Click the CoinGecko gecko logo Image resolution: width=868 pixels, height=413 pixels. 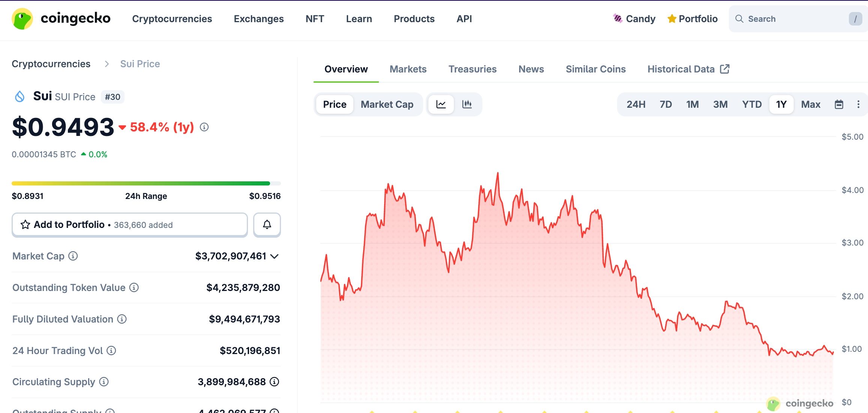(23, 19)
